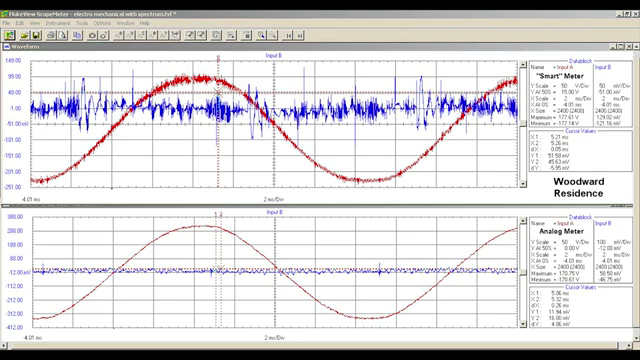
Task: Click the zoom out magnifier icon
Action: point(272,36)
